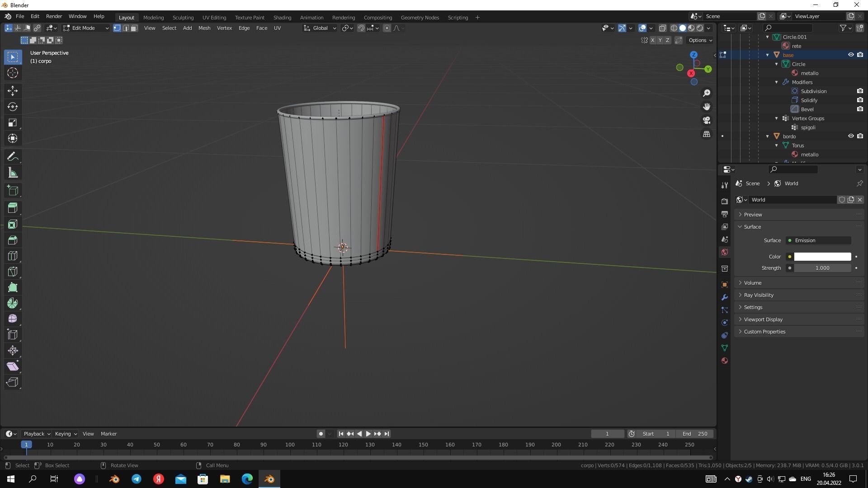Toggle proportional editing
Screen dimensions: 868x488
coord(387,28)
